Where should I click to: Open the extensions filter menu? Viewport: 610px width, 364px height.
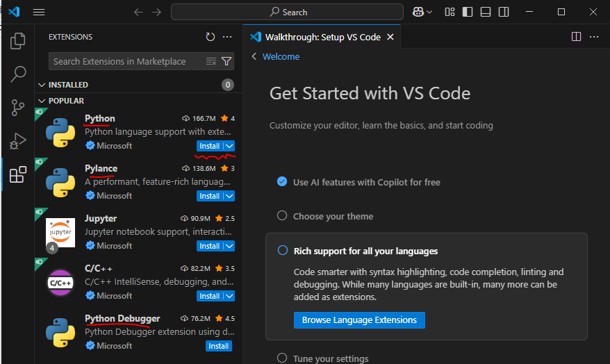(226, 61)
